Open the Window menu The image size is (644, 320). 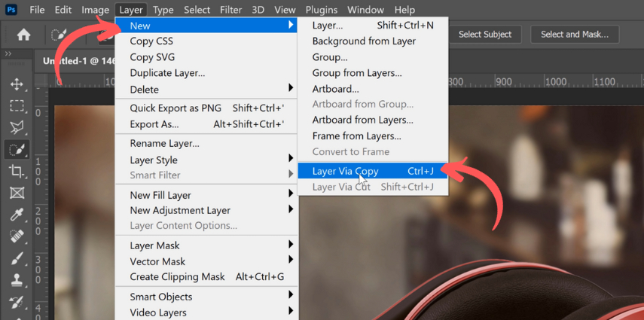coord(365,10)
